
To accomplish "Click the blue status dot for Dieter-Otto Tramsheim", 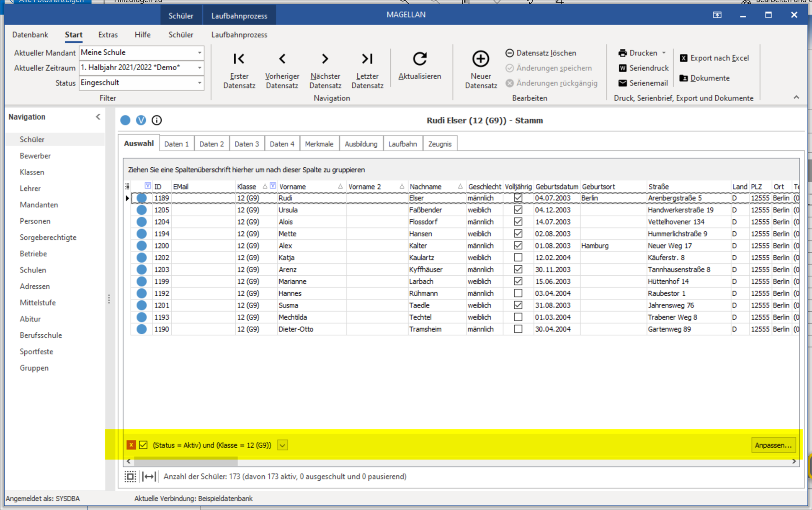I will point(142,329).
